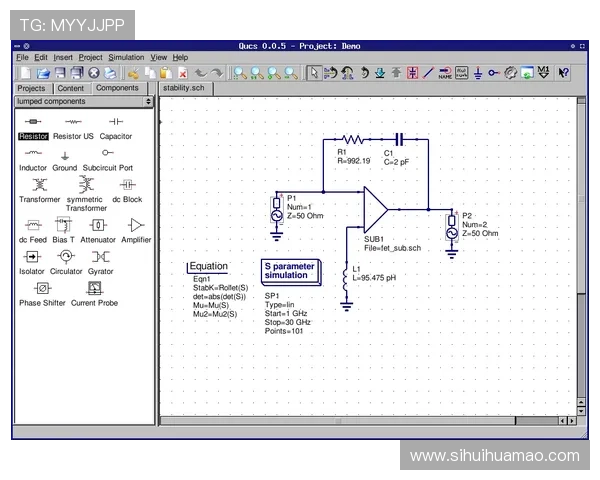Open the Insert menu
Image resolution: width=600 pixels, height=480 pixels.
click(x=63, y=58)
